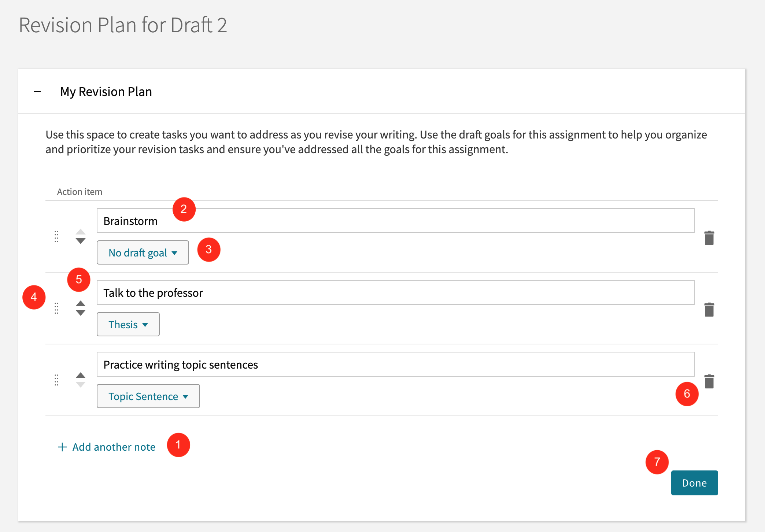Click the Done button
This screenshot has width=765, height=532.
coord(694,483)
